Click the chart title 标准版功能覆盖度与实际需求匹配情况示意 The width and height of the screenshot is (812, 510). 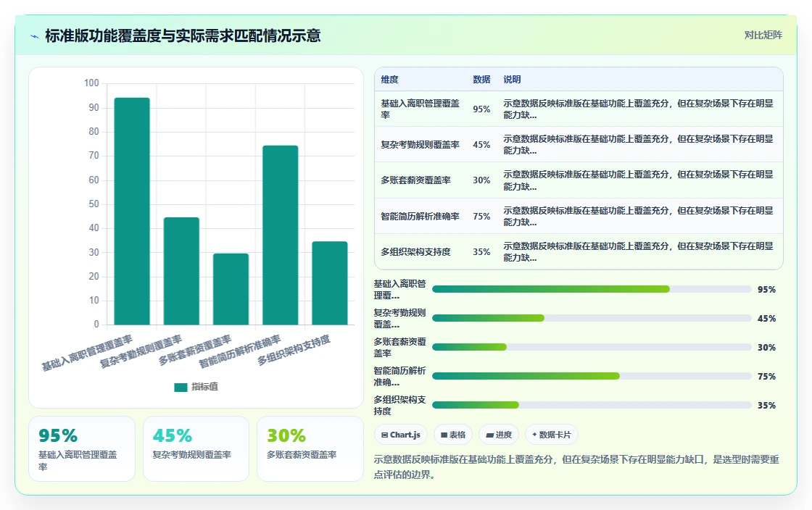coord(183,35)
